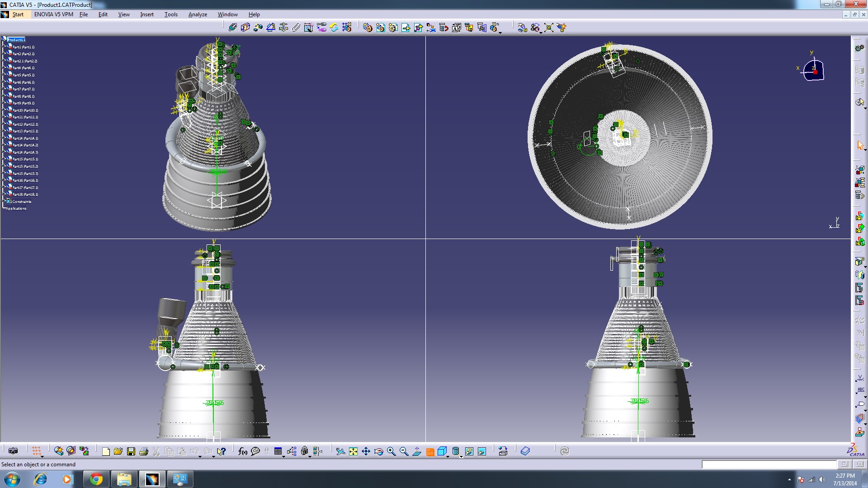The height and width of the screenshot is (488, 868).
Task: Click the Normal View icon
Action: (x=417, y=451)
